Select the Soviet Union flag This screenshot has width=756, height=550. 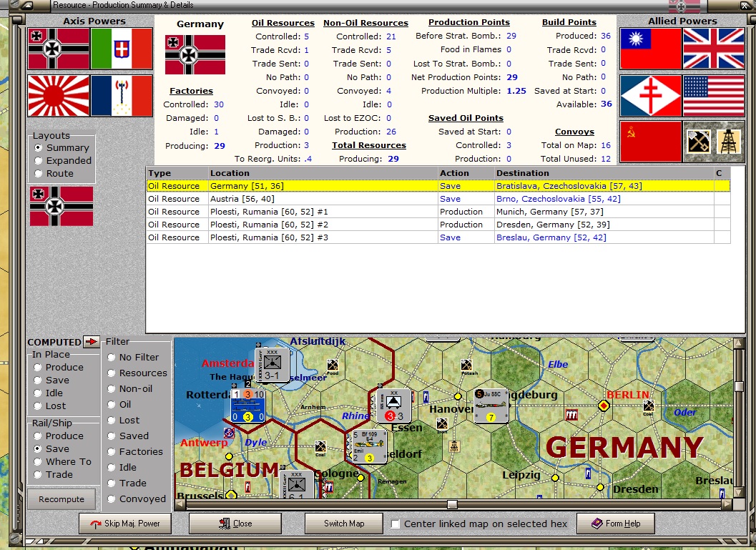(x=650, y=142)
